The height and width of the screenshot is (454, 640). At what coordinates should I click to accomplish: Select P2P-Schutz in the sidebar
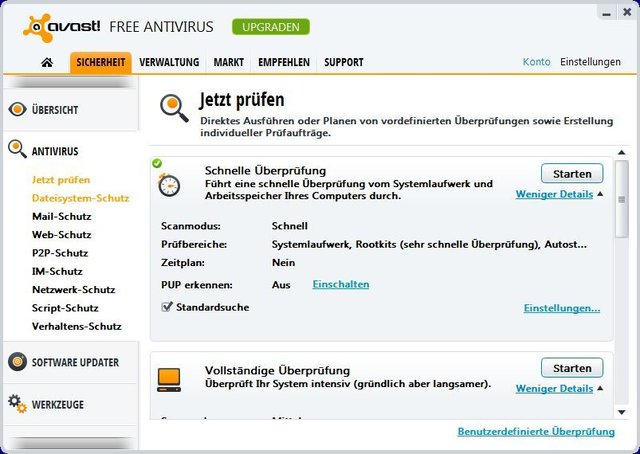[x=60, y=253]
